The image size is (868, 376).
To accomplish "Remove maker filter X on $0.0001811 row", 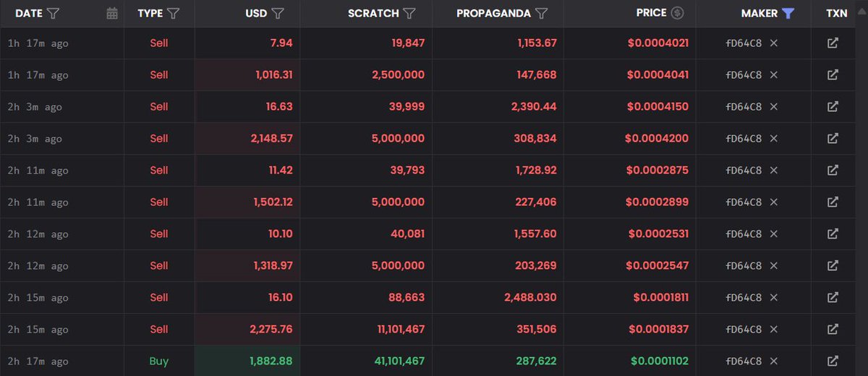I will (x=773, y=298).
